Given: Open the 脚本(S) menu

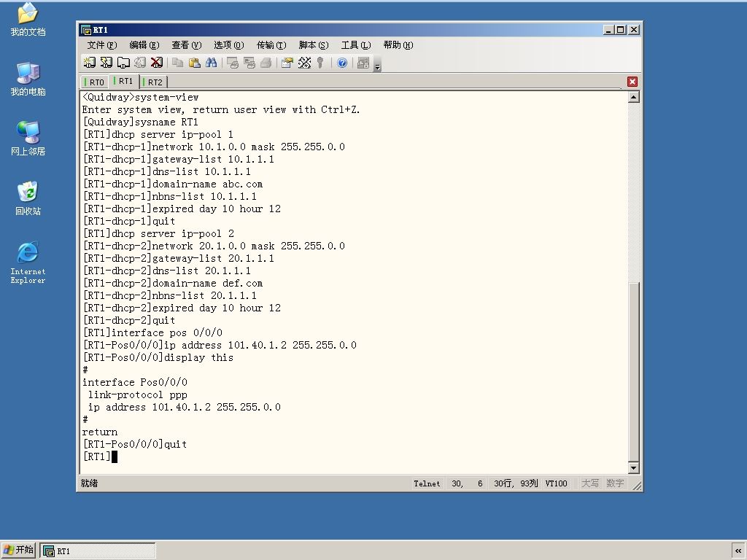Looking at the screenshot, I should click(x=314, y=44).
